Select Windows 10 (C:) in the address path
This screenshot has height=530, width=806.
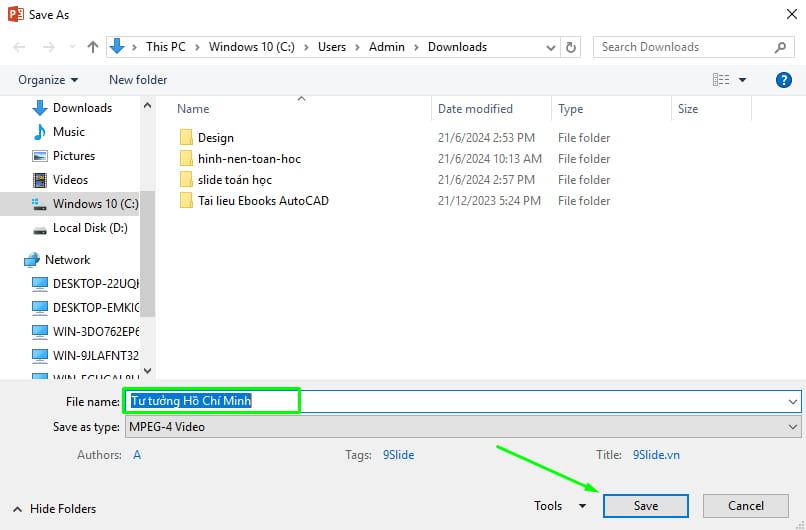pyautogui.click(x=251, y=47)
